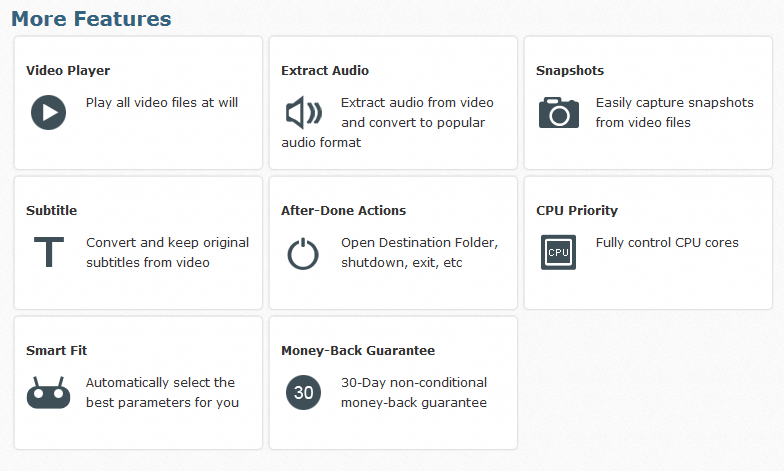Click the Subtitle letter T icon

(x=48, y=252)
